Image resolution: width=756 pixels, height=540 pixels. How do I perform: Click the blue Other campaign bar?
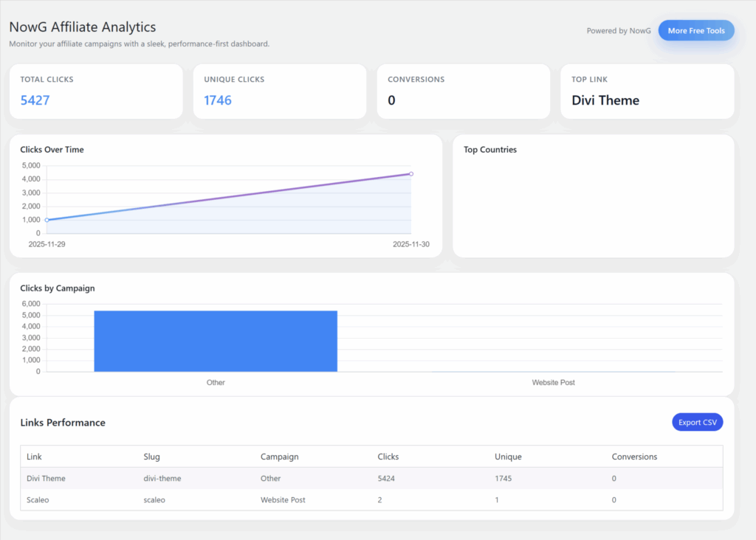216,341
